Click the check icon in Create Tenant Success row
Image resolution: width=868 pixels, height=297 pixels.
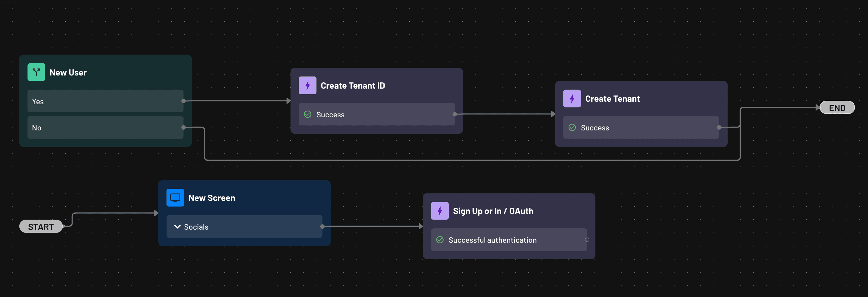coord(572,128)
